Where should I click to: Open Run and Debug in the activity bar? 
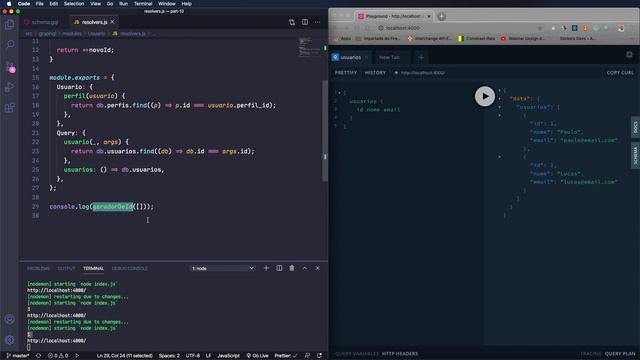coord(9,87)
